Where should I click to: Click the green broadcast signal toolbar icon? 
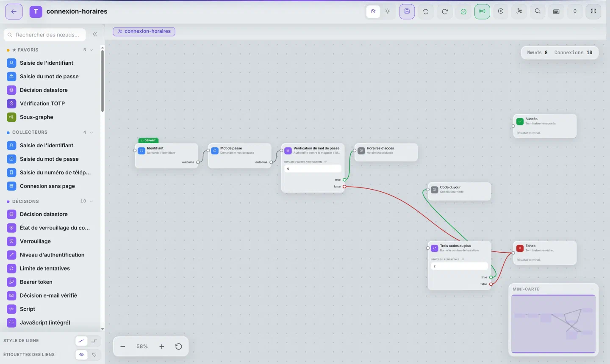coord(482,11)
